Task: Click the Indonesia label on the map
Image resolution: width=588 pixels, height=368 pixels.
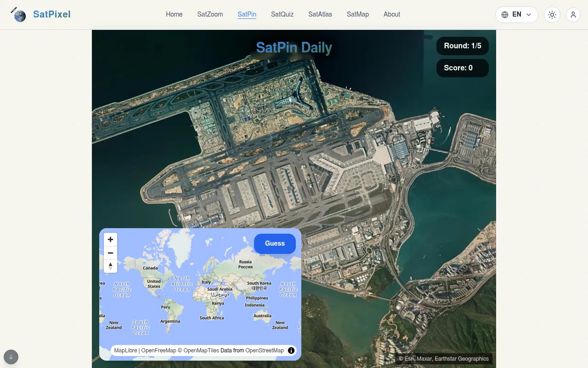Action: click(254, 305)
